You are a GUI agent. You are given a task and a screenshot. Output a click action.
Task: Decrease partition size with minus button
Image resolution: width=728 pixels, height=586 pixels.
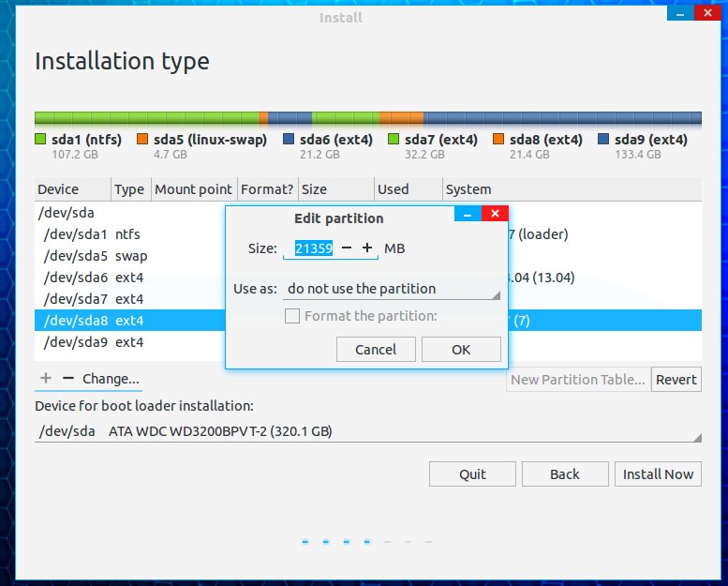(x=347, y=248)
